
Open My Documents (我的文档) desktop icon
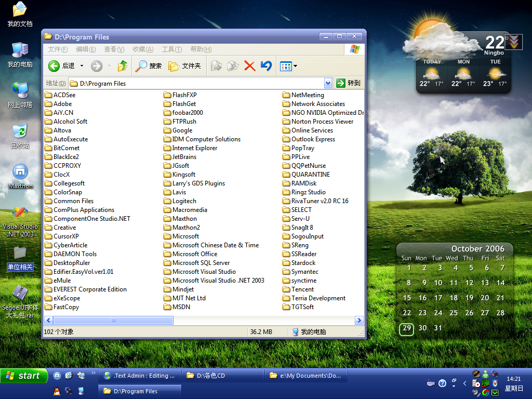20,14
